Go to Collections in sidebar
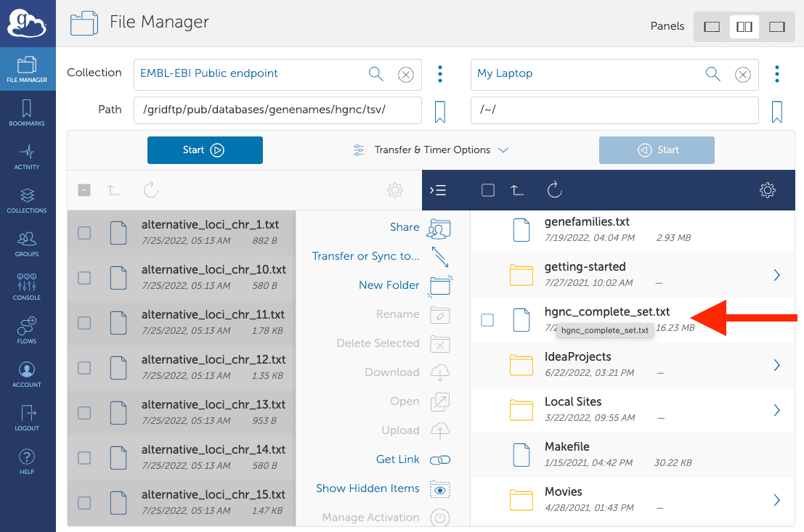Screen dimensions: 804x532 pyautogui.click(x=27, y=200)
